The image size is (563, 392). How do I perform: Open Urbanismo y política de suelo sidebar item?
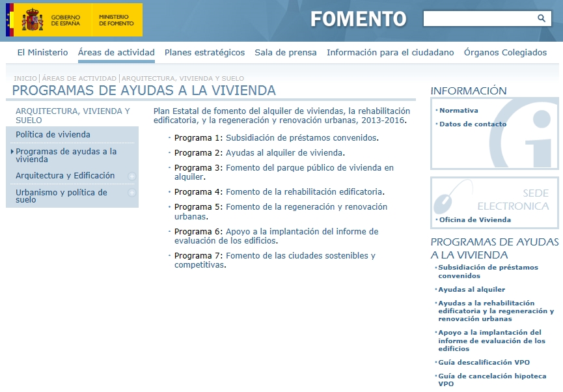click(x=61, y=196)
